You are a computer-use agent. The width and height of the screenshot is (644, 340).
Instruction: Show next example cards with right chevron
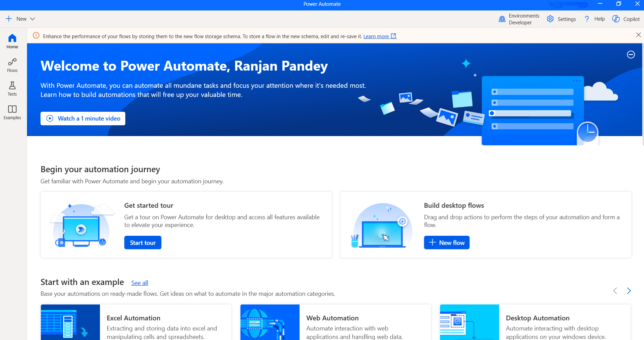tap(628, 291)
